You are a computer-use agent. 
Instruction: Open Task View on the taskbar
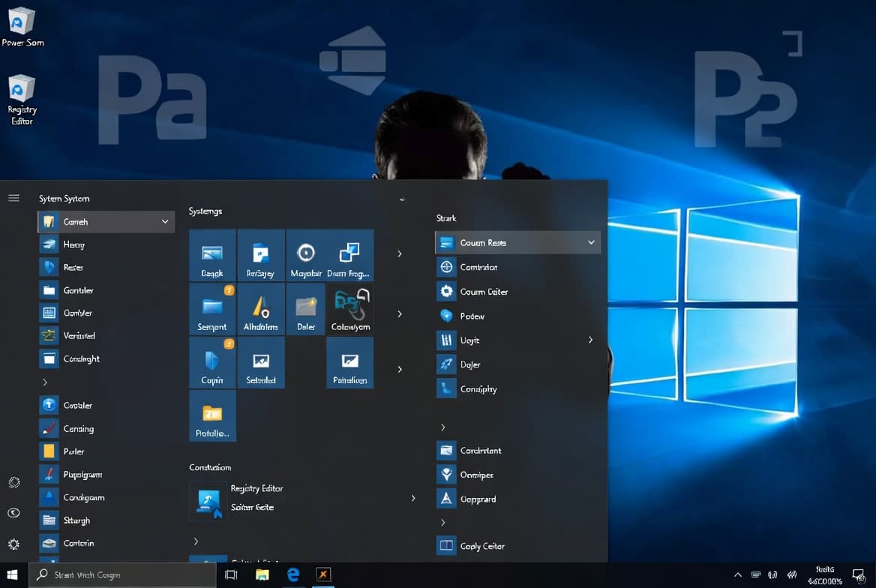click(x=231, y=574)
